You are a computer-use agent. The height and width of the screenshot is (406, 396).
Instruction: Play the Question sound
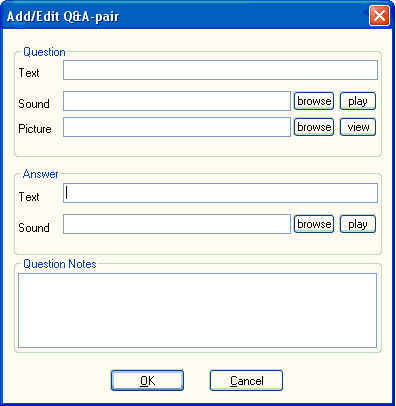[358, 101]
